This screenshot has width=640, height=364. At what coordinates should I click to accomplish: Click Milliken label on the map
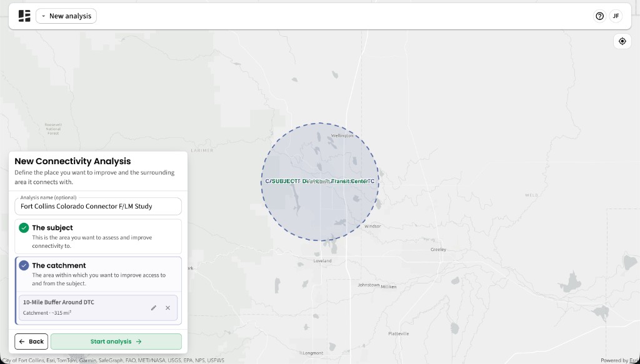389,287
